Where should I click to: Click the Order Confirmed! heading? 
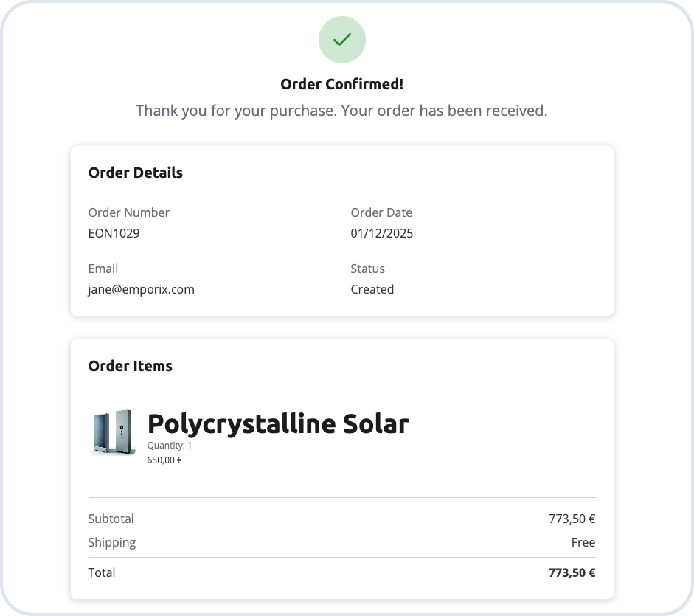[341, 84]
